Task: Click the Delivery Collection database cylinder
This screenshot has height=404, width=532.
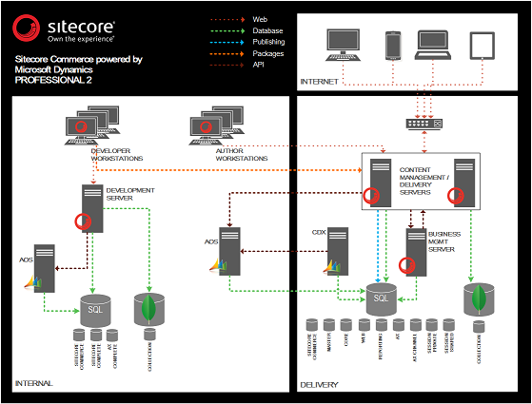Action: [479, 327]
